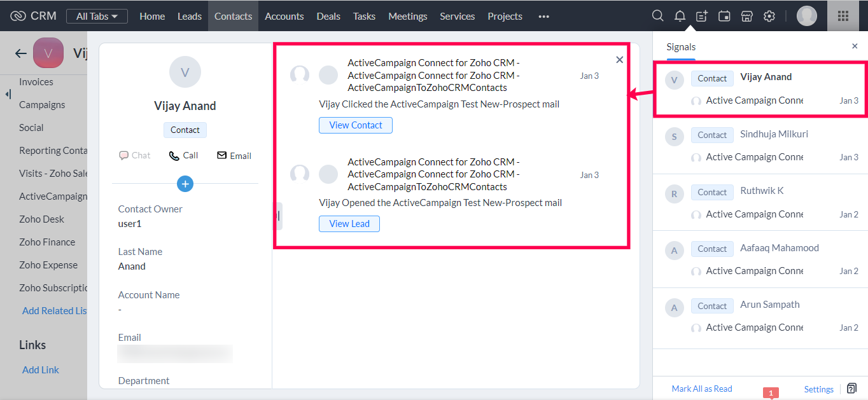Click the blurred Email field value
Viewport: 868px width, 400px height.
point(175,353)
